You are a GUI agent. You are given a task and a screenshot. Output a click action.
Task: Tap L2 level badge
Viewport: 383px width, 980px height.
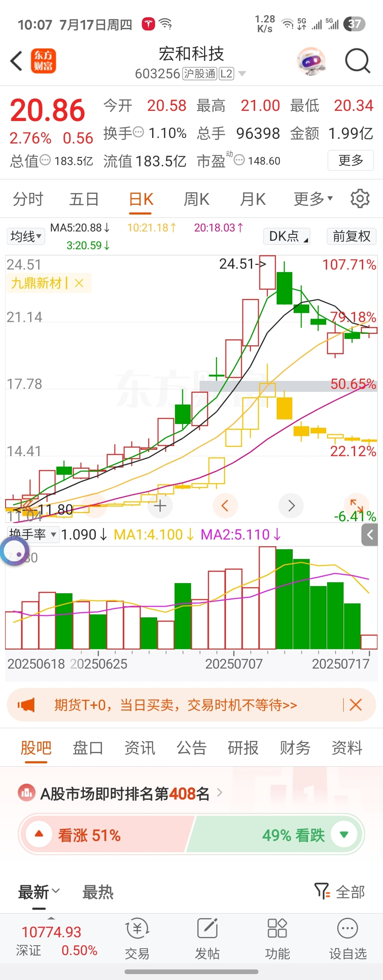(x=226, y=74)
